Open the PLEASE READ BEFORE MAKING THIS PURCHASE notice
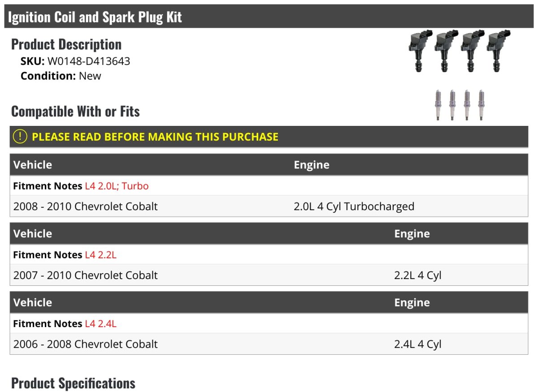 tap(155, 137)
